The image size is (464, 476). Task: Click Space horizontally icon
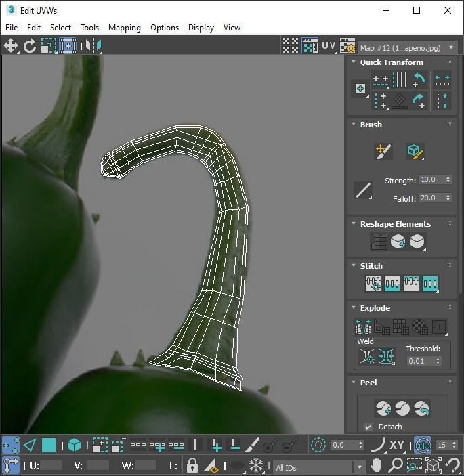442,81
